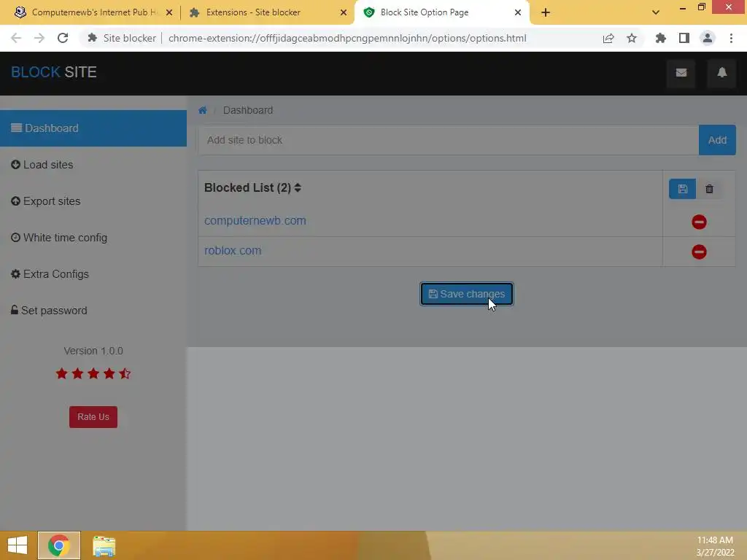Switch to Extensions - Site blocker tab

(268, 12)
